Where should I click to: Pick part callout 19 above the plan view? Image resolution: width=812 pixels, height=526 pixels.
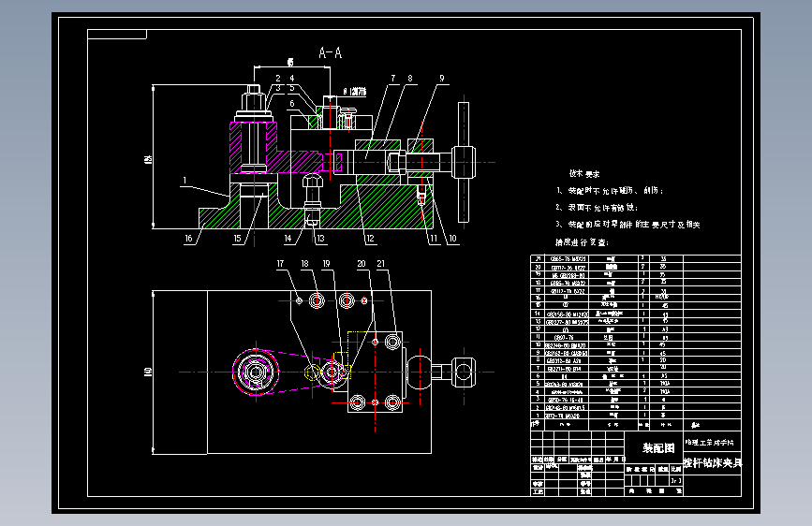(326, 264)
